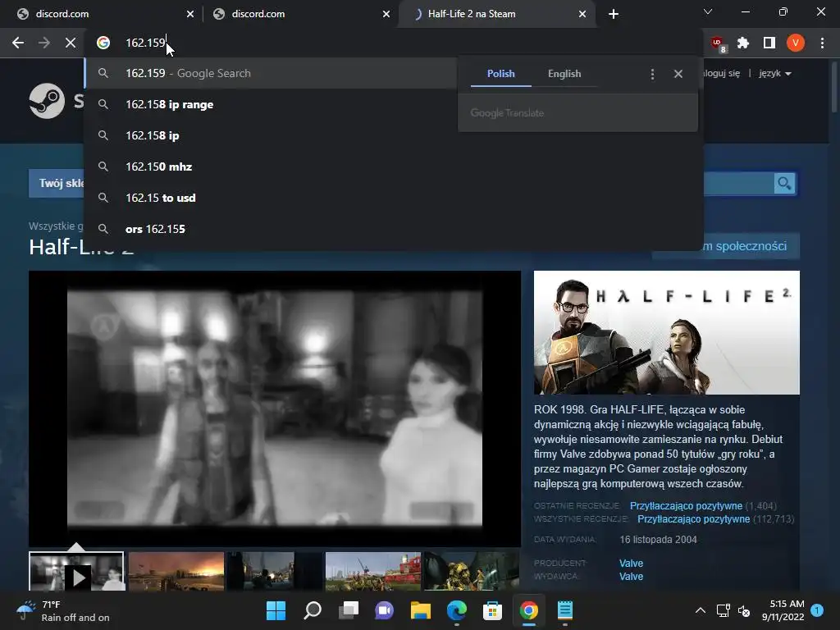This screenshot has width=840, height=630.
Task: Close the Google Translate popup
Action: 678,74
